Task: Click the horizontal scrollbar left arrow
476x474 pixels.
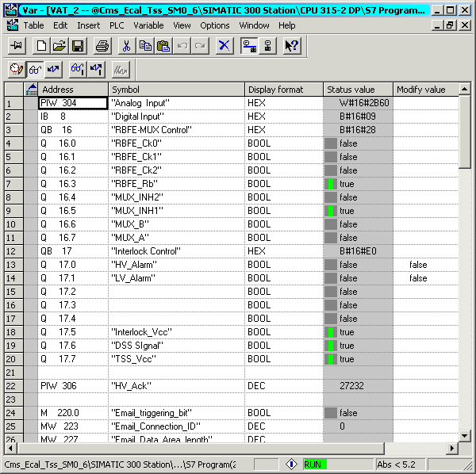Action: pos(10,448)
